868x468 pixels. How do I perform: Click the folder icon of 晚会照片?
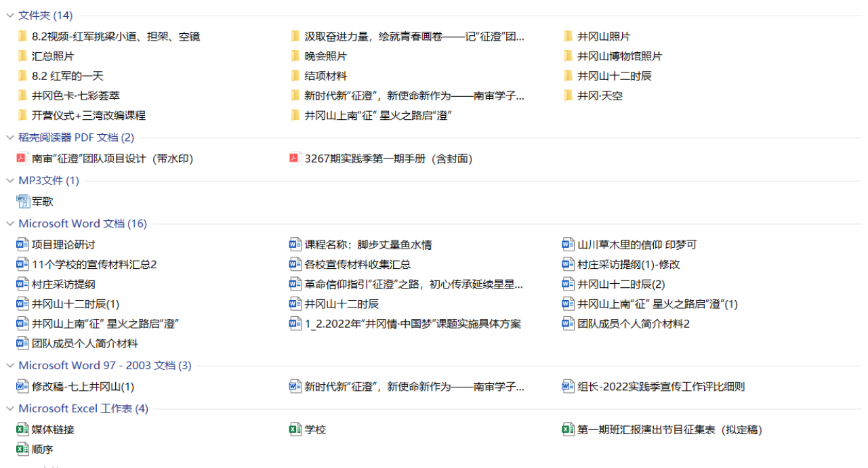pos(295,56)
